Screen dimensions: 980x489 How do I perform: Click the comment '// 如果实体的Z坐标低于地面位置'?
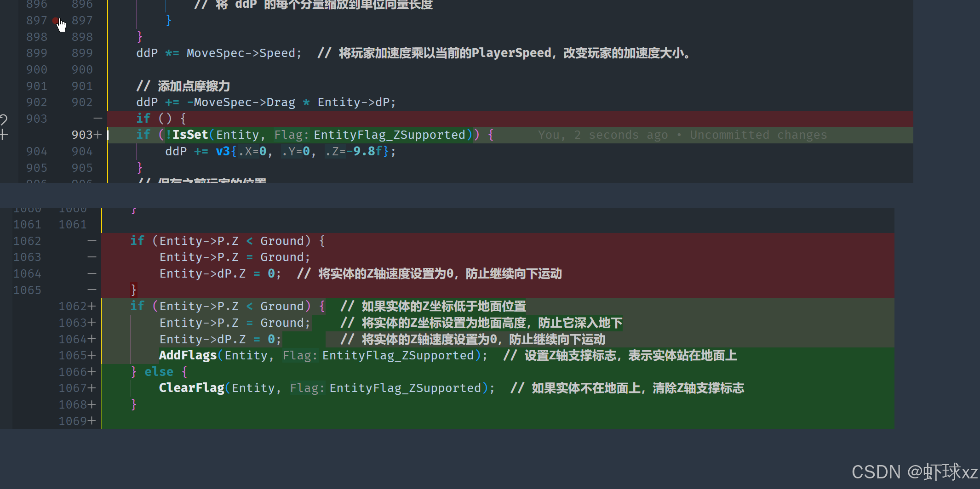coord(433,306)
